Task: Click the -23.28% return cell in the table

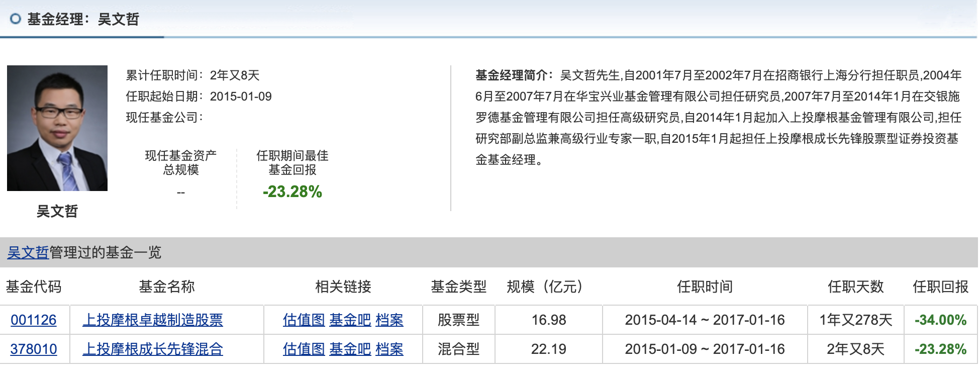Action: (x=941, y=349)
